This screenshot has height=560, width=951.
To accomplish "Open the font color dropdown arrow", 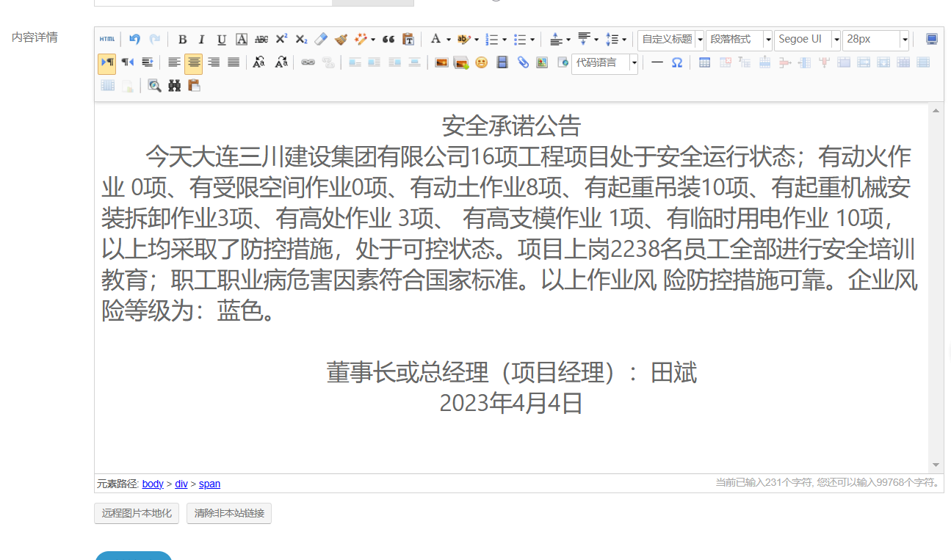I will [448, 39].
